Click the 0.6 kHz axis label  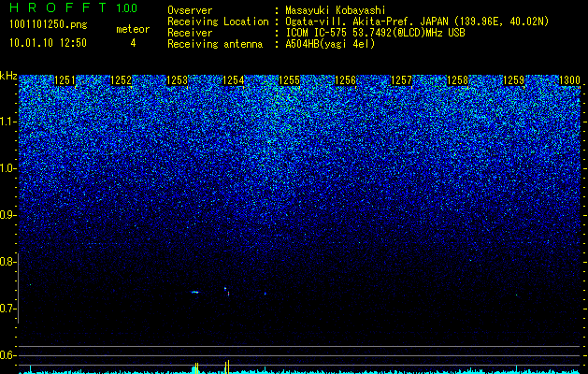tap(7, 355)
